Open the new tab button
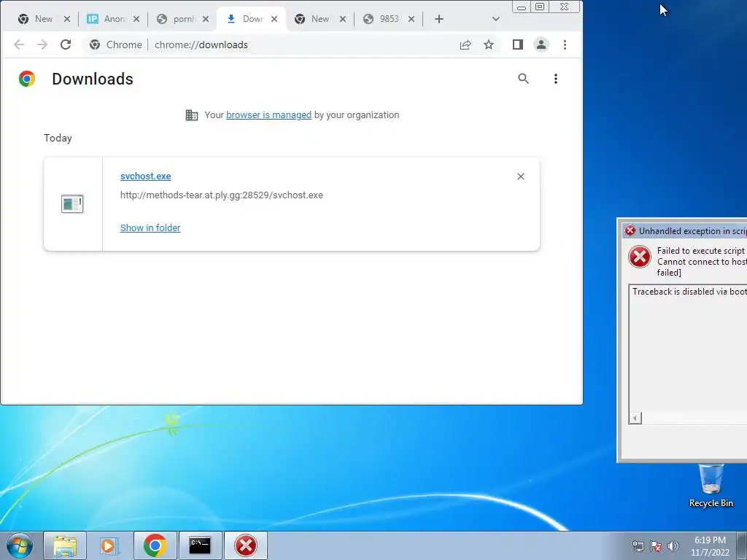 tap(439, 19)
